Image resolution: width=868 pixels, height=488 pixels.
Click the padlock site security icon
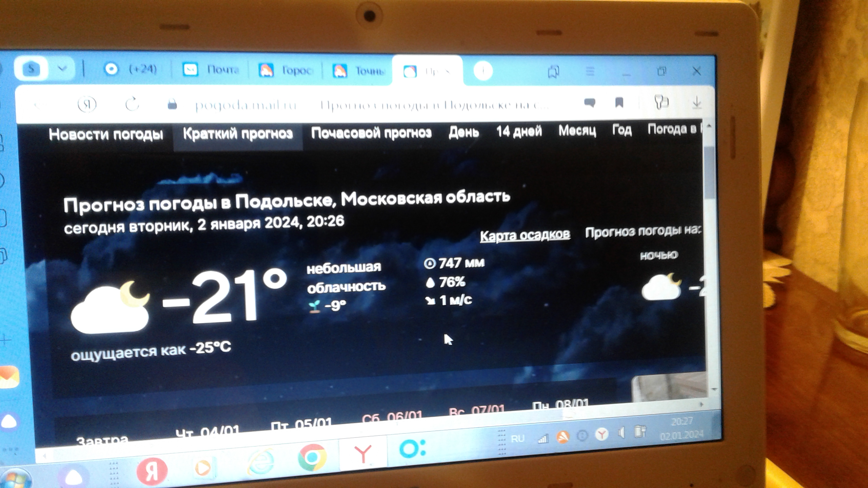172,104
